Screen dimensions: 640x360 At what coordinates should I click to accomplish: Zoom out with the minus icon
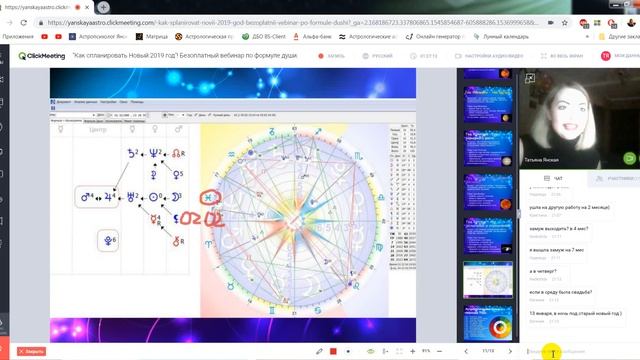pyautogui.click(x=440, y=351)
